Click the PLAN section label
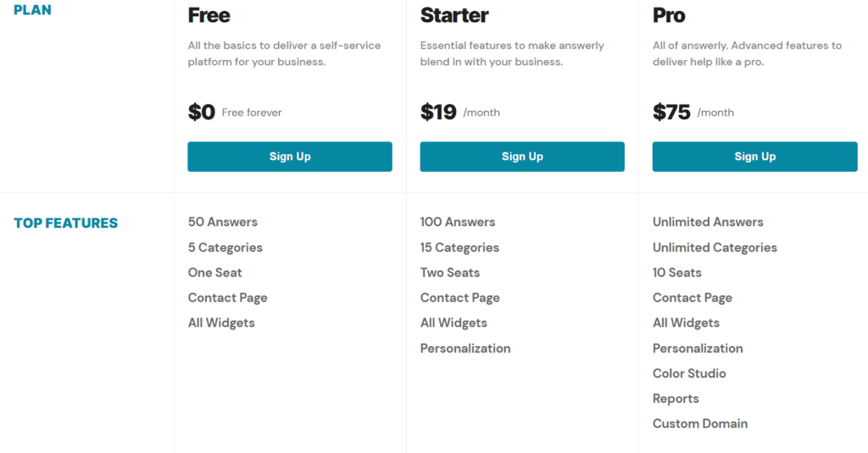The image size is (868, 453). click(32, 10)
